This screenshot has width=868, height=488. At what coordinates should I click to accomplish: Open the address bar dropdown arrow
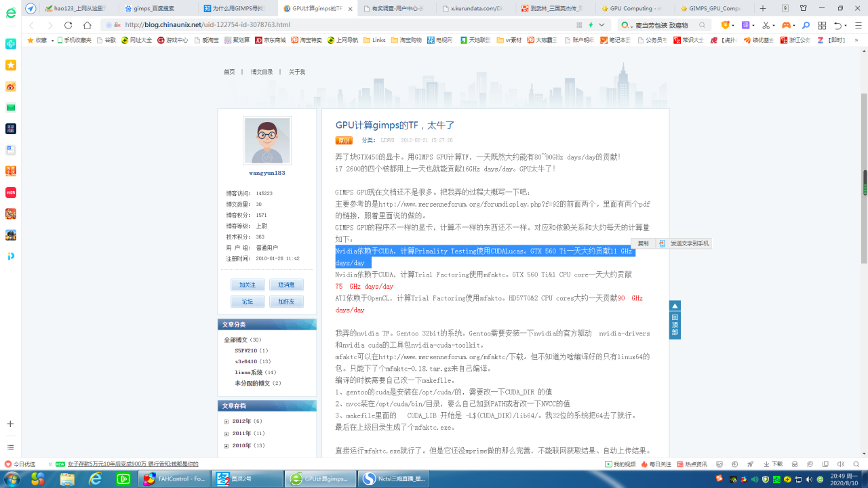pyautogui.click(x=601, y=25)
